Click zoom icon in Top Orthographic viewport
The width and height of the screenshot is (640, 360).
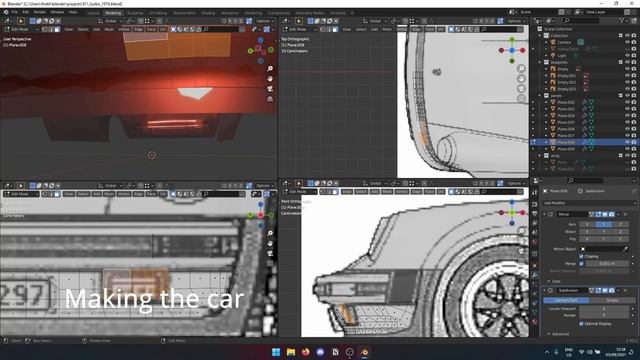(521, 69)
